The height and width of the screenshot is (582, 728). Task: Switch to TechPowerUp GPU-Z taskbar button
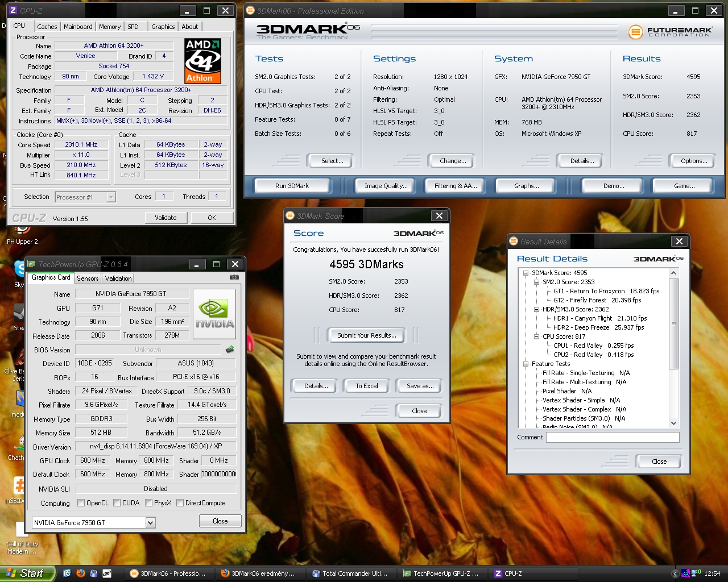tap(441, 573)
